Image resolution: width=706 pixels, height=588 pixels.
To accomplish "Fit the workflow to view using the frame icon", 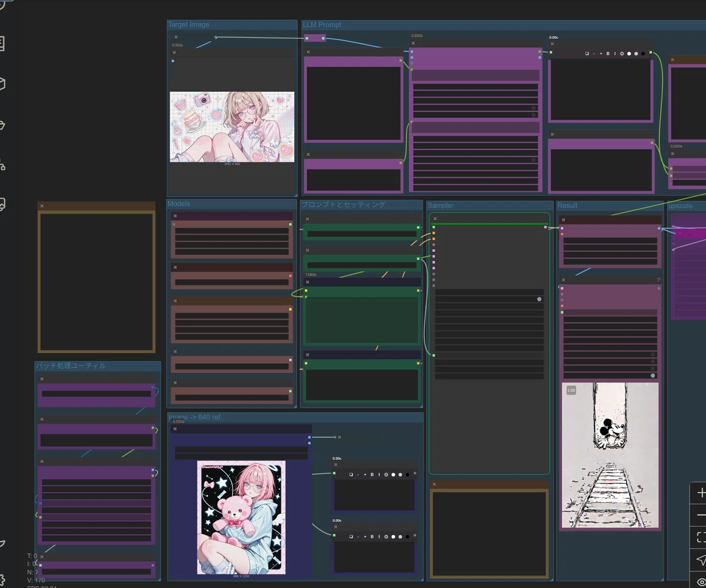I will [700, 537].
